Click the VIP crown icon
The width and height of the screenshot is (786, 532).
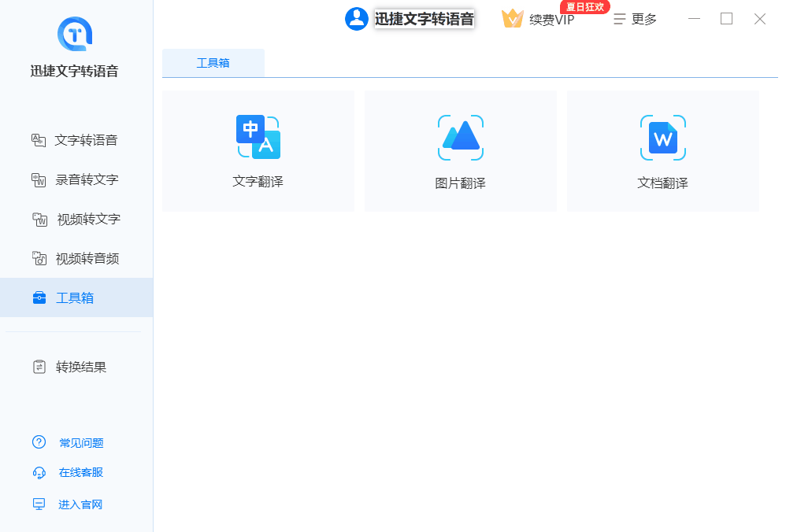tap(512, 19)
